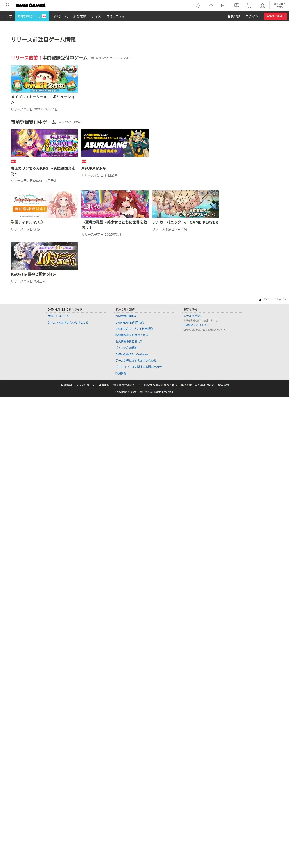Open ポイント利用規約 link
The image size is (289, 868).
click(126, 348)
